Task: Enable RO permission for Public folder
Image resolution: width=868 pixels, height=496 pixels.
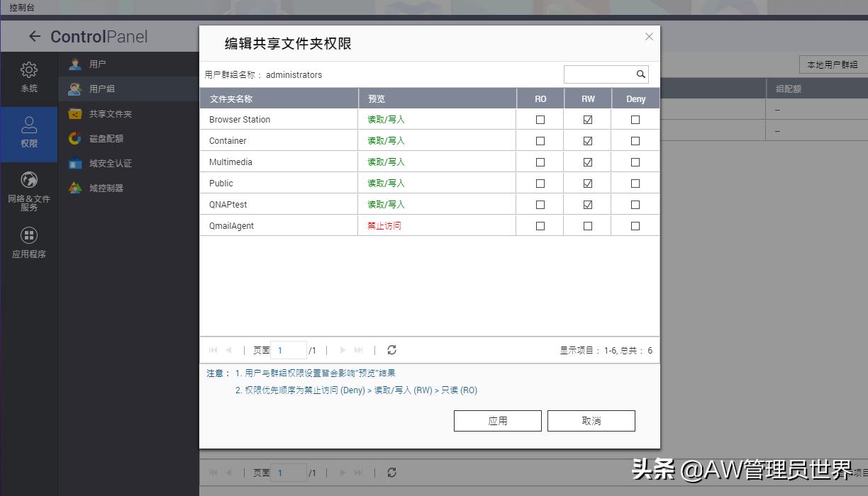Action: pyautogui.click(x=540, y=183)
